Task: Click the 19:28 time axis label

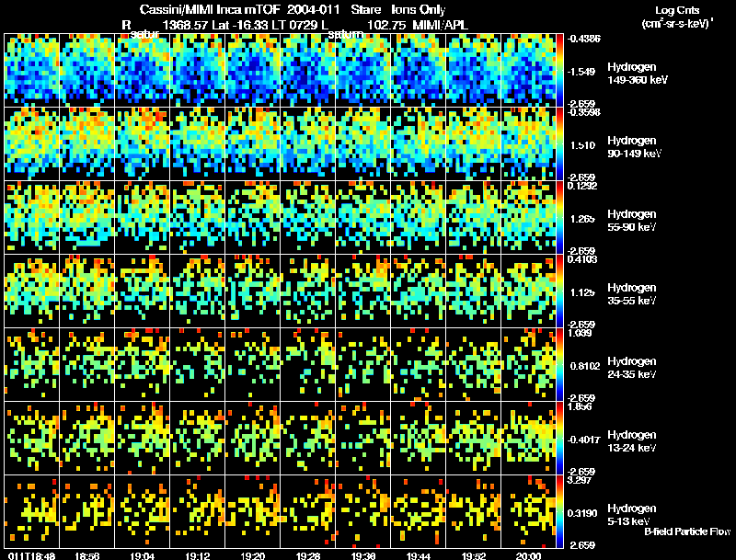Action: pos(308,555)
